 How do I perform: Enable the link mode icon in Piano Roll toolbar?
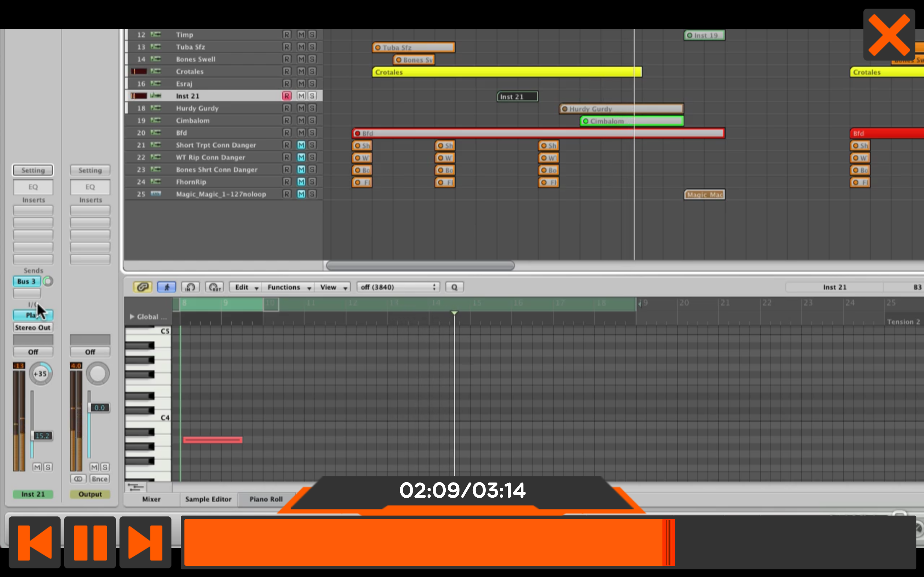coord(143,287)
